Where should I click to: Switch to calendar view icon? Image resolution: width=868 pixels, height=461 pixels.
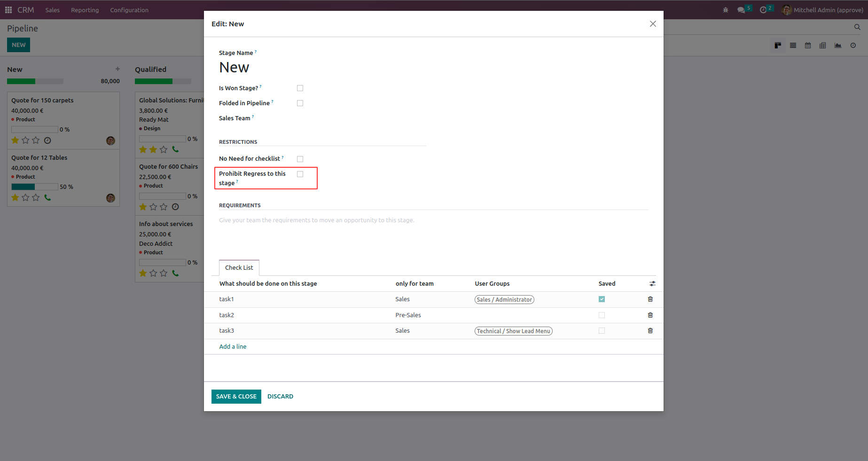pyautogui.click(x=808, y=46)
